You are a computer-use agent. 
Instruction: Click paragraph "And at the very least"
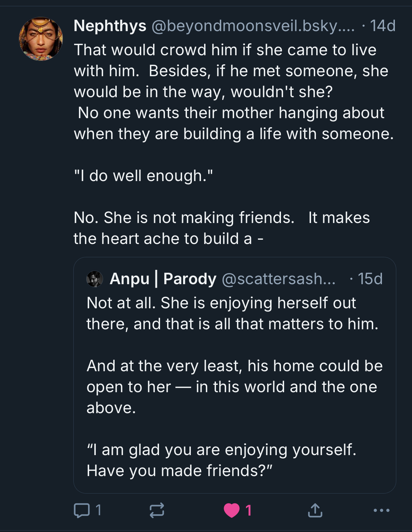pyautogui.click(x=234, y=366)
